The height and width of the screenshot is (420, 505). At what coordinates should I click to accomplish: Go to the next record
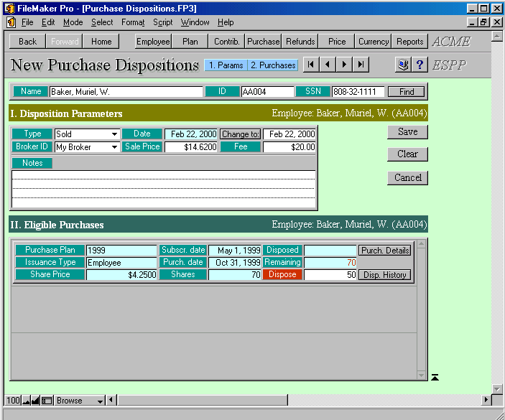344,65
